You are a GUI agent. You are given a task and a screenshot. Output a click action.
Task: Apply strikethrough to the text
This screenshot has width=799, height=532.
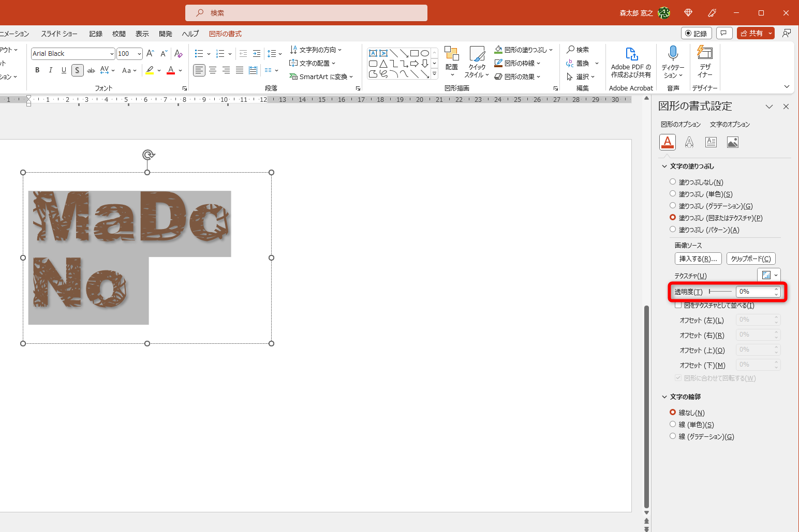(x=91, y=70)
